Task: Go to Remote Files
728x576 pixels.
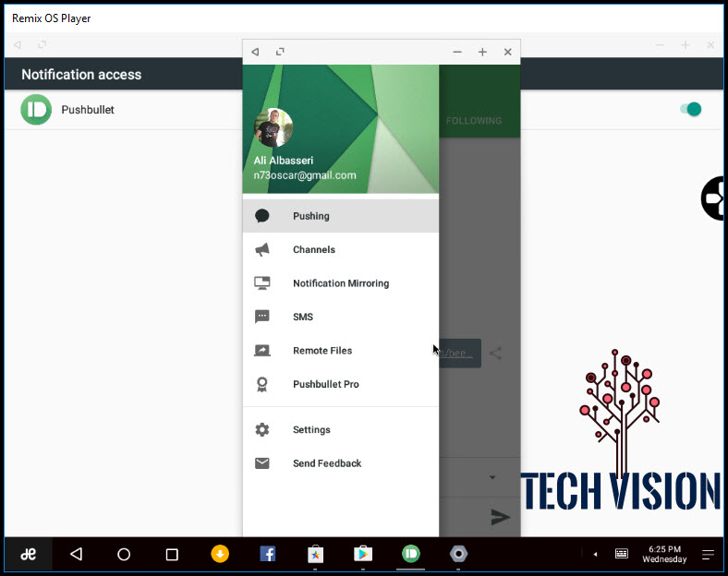Action: 340,351
